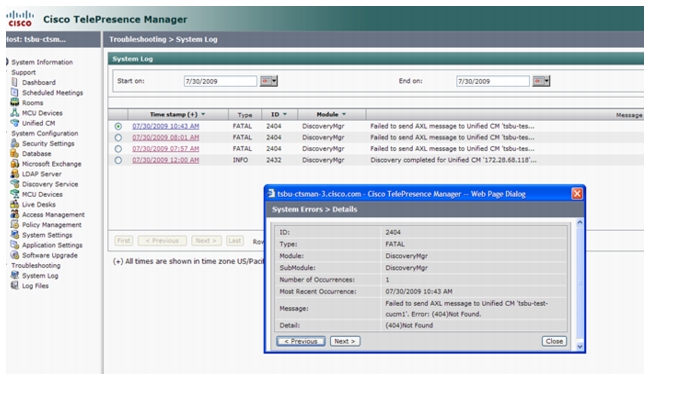Click the Application Settings icon

click(15, 245)
